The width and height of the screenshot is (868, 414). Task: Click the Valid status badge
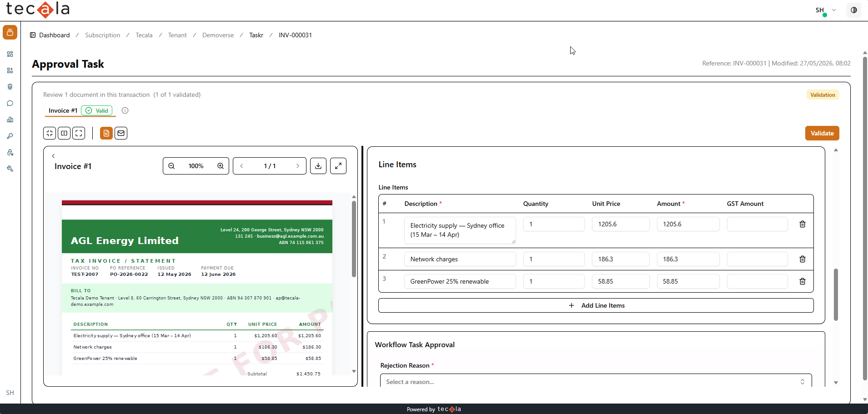pyautogui.click(x=97, y=110)
